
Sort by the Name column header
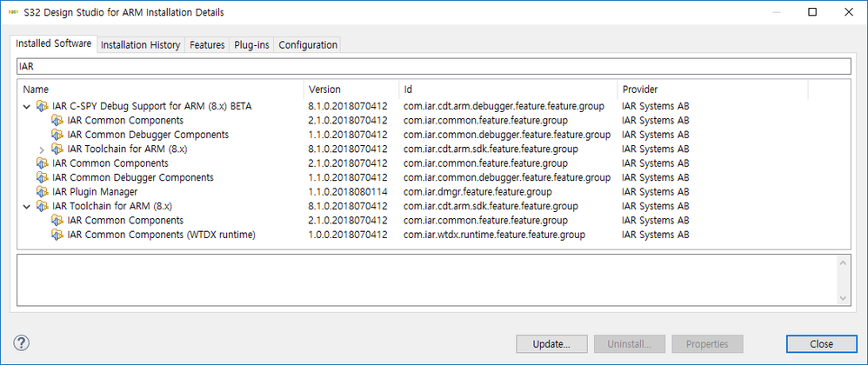click(161, 90)
